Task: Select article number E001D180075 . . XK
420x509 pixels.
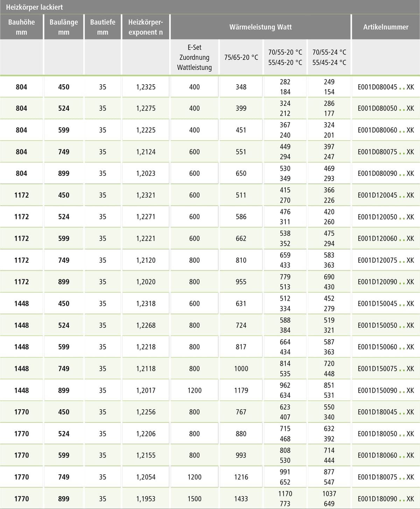Action: (x=386, y=477)
